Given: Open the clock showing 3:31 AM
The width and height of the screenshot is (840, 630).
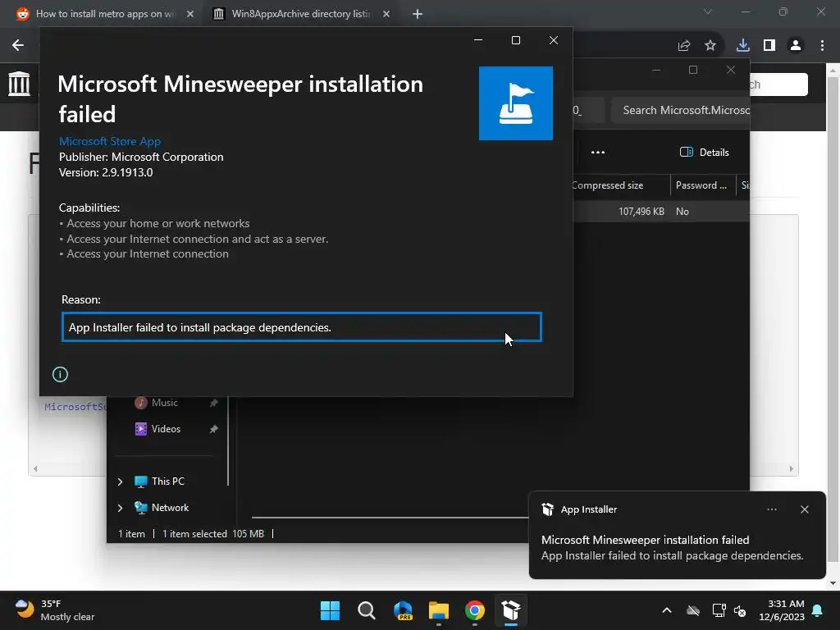Looking at the screenshot, I should pos(782,610).
